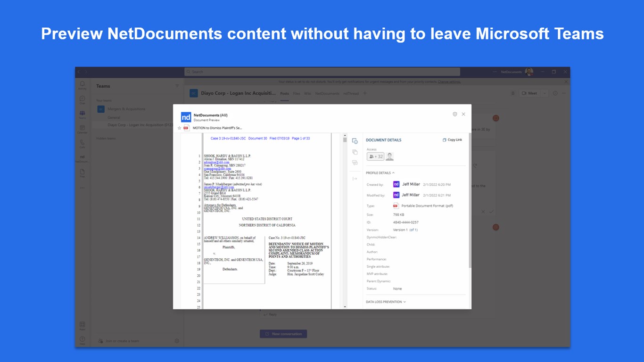Select the General channel
644x362 pixels.
(x=114, y=117)
